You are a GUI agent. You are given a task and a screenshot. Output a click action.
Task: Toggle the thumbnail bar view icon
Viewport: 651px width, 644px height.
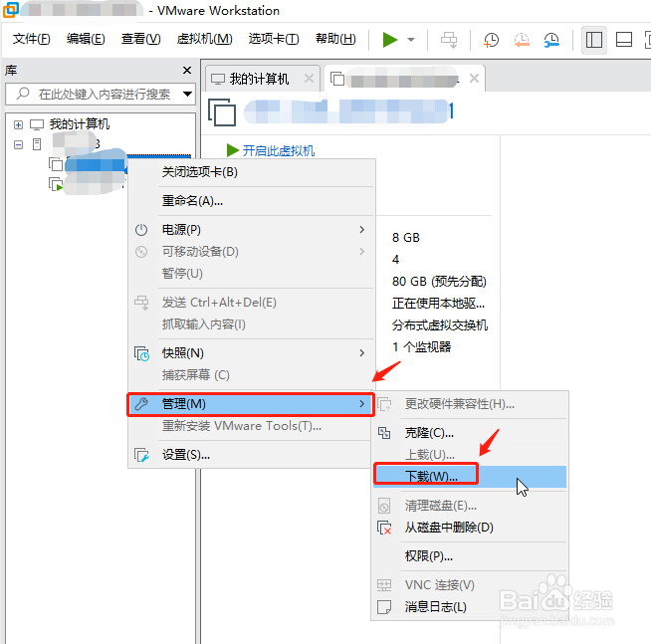pos(623,40)
